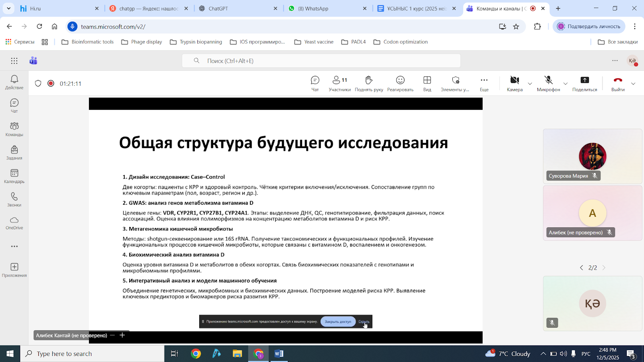Go to previous participant page
644x362 pixels.
[x=581, y=268]
